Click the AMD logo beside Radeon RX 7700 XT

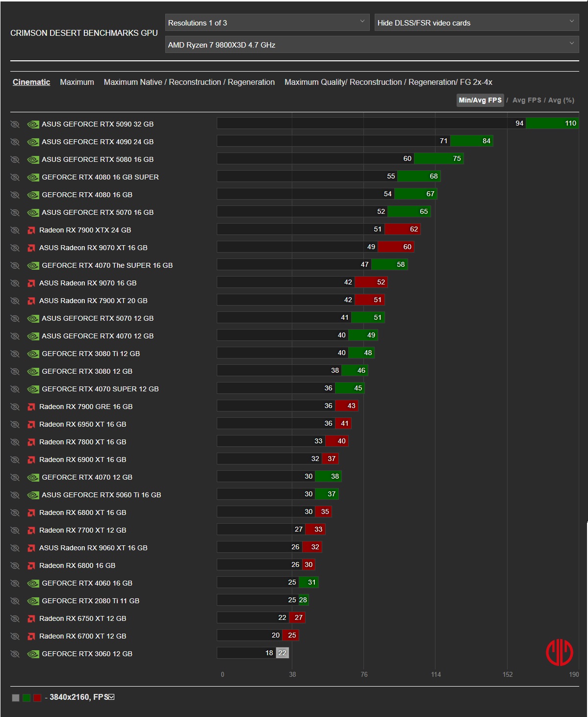click(x=31, y=531)
